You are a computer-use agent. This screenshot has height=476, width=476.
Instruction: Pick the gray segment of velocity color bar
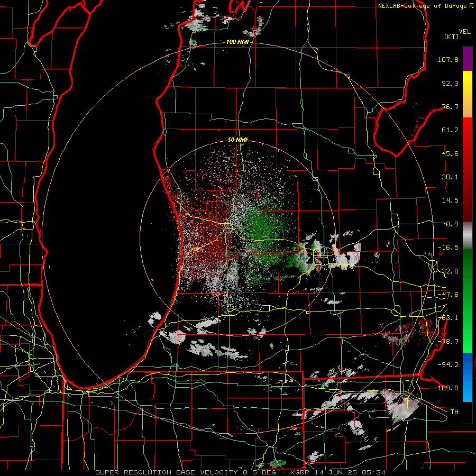pyautogui.click(x=467, y=235)
